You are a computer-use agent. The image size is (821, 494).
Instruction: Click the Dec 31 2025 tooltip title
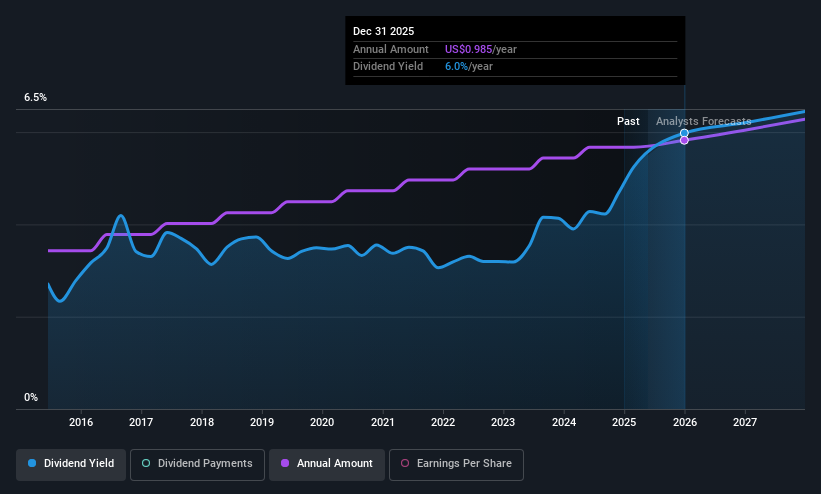tap(383, 31)
